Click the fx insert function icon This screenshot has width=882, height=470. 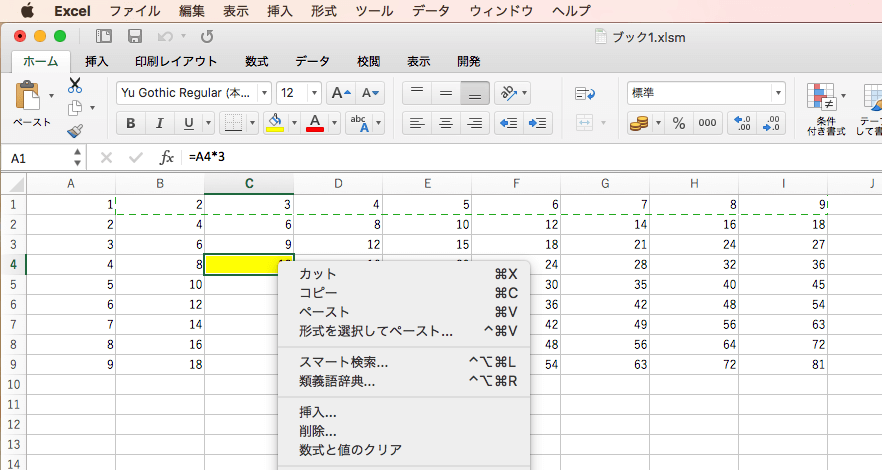166,158
